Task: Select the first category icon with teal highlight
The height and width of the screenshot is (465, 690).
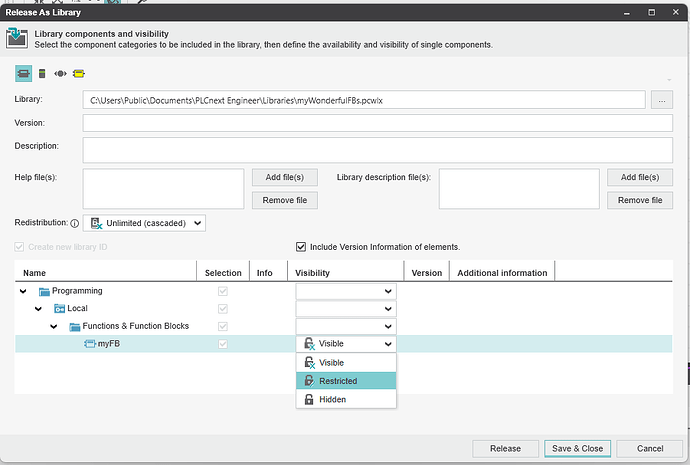Action: (x=23, y=73)
